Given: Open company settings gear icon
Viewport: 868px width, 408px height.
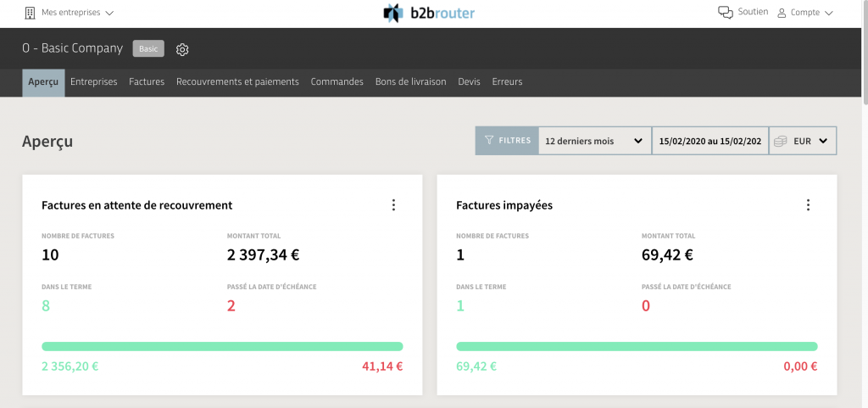Looking at the screenshot, I should point(182,49).
